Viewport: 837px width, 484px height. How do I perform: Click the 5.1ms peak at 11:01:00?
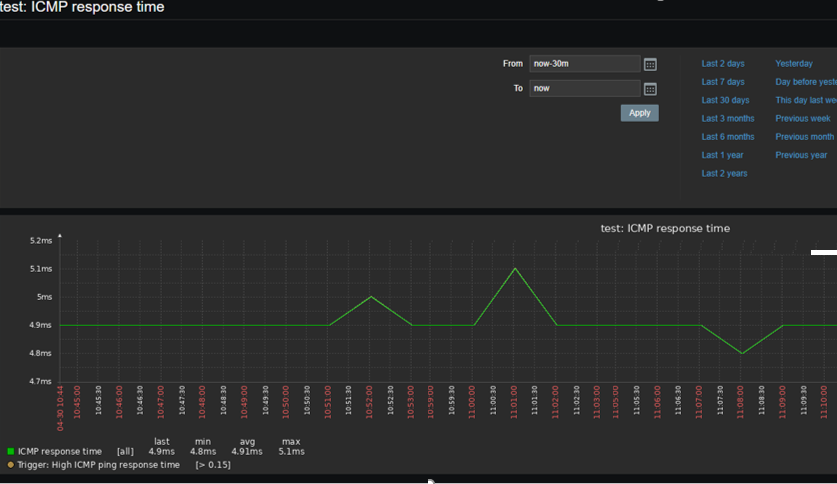(514, 268)
